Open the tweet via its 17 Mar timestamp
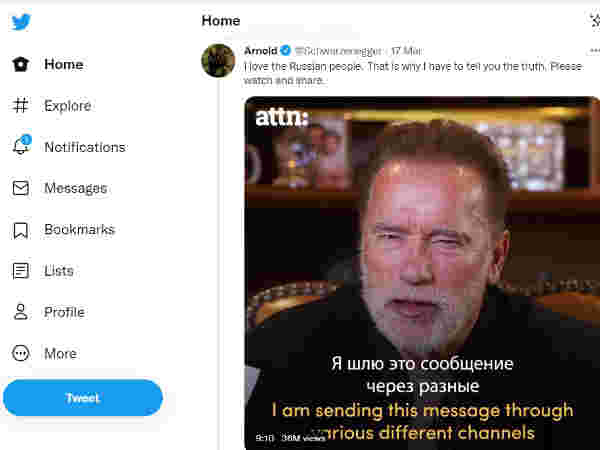The width and height of the screenshot is (600, 450). [x=406, y=50]
